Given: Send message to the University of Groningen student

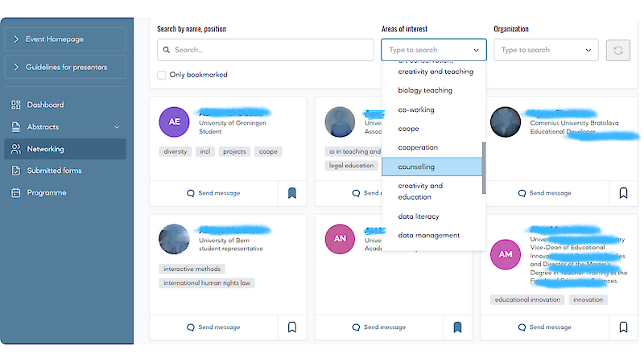Looking at the screenshot, I should pos(213,193).
